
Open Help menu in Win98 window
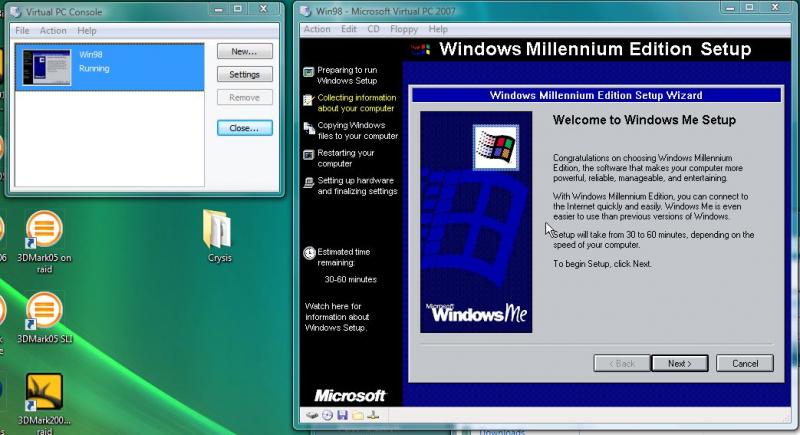[x=438, y=29]
